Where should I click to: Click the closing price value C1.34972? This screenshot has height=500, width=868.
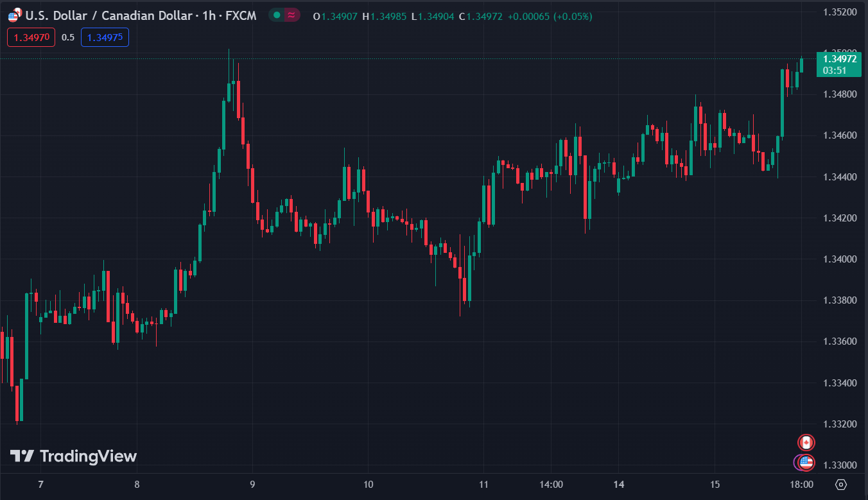(x=481, y=16)
